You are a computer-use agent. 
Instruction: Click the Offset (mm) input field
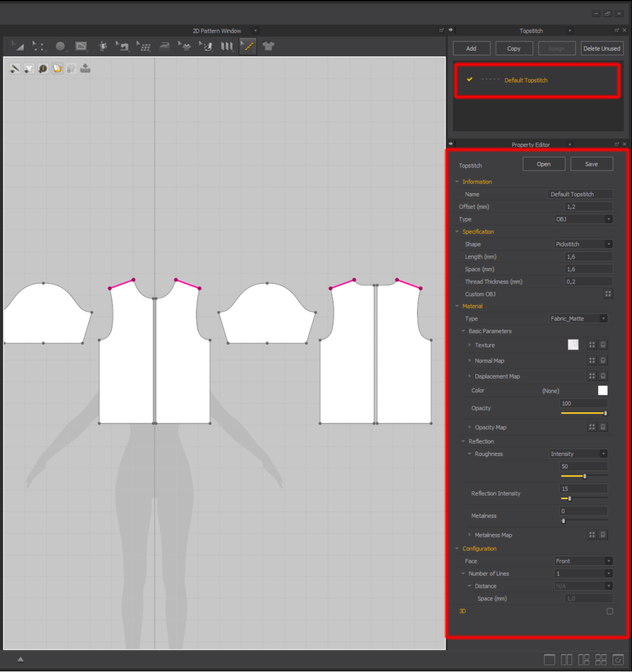[586, 206]
